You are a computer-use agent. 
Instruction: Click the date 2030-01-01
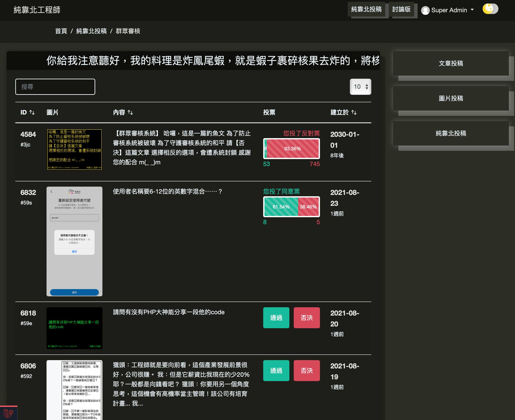coord(345,140)
